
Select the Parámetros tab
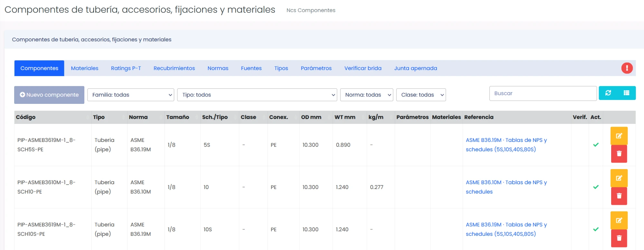point(316,68)
